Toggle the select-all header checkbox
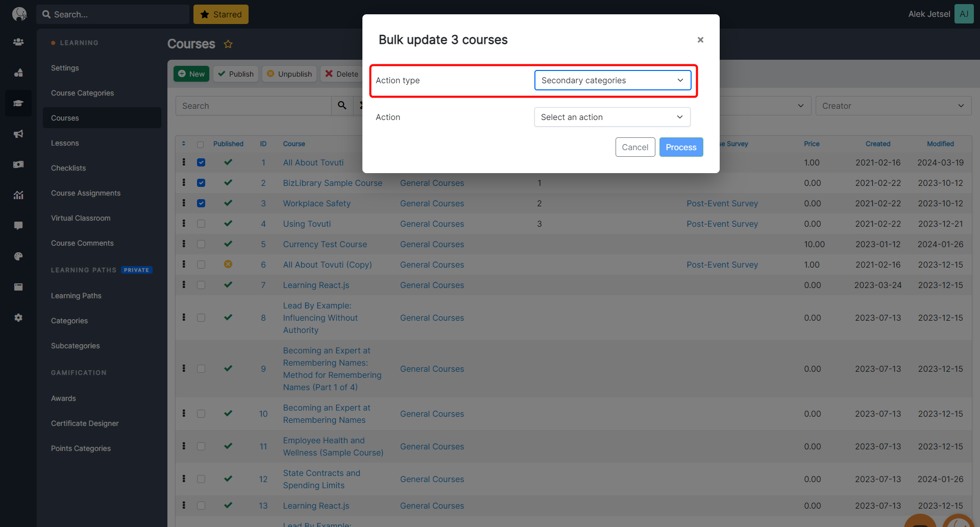Image resolution: width=980 pixels, height=527 pixels. point(200,145)
